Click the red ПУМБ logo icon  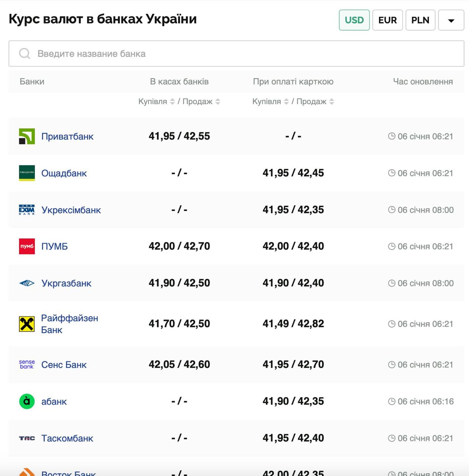click(27, 246)
